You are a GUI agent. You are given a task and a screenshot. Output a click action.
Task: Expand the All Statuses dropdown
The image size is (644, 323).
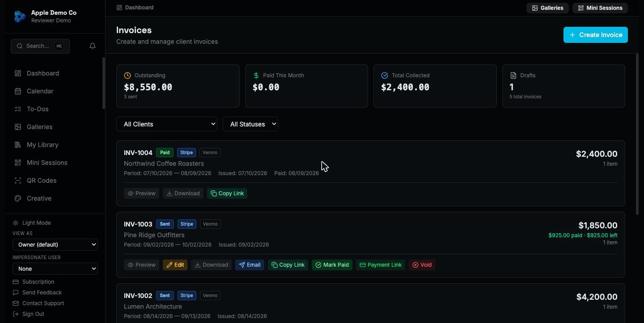pyautogui.click(x=250, y=124)
